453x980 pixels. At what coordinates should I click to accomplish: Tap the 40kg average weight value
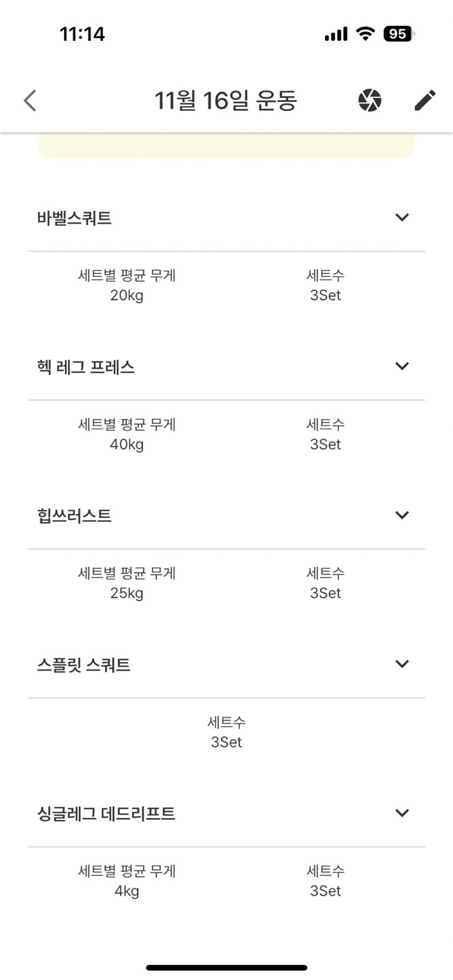pos(127,444)
